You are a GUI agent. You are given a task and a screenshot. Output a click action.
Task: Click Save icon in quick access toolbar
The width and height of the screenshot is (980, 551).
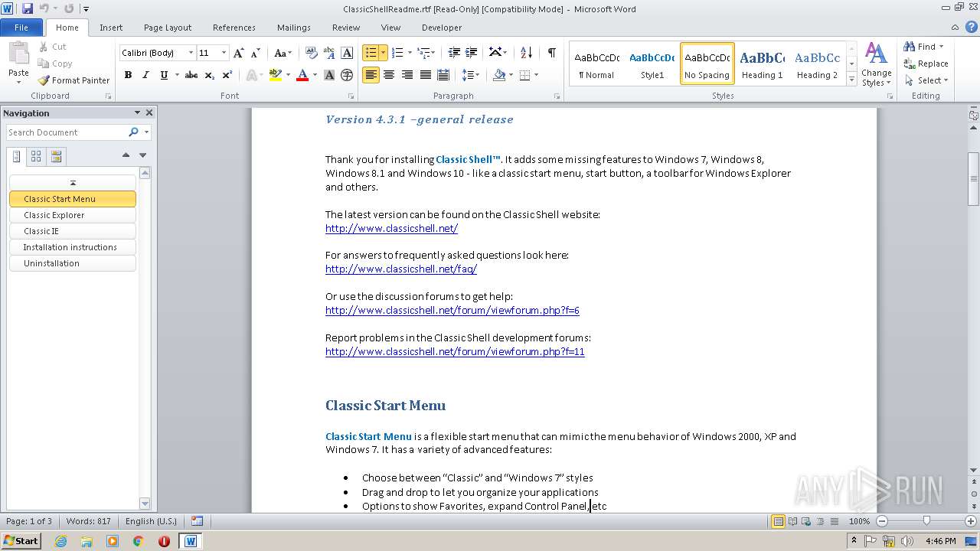pos(28,9)
